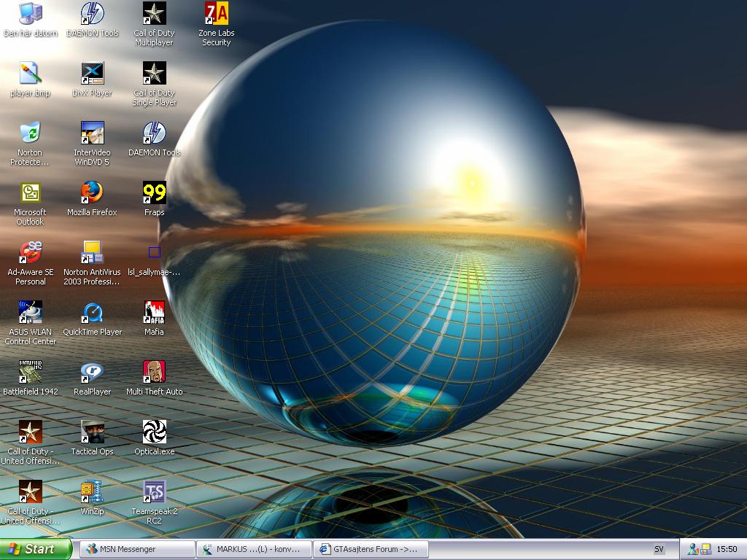Viewport: 747px width, 560px height.
Task: Switch to GTAsajtens Forum taskbar window
Action: tap(371, 549)
